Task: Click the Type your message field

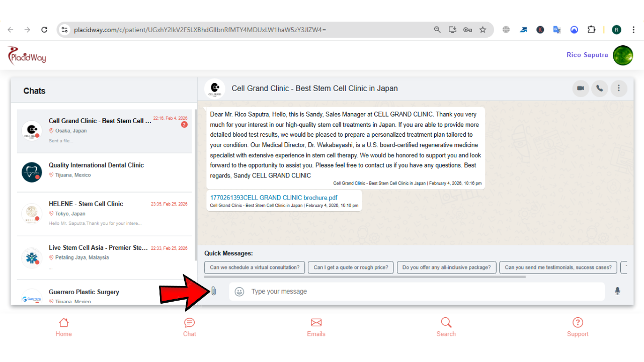Action: click(x=423, y=292)
